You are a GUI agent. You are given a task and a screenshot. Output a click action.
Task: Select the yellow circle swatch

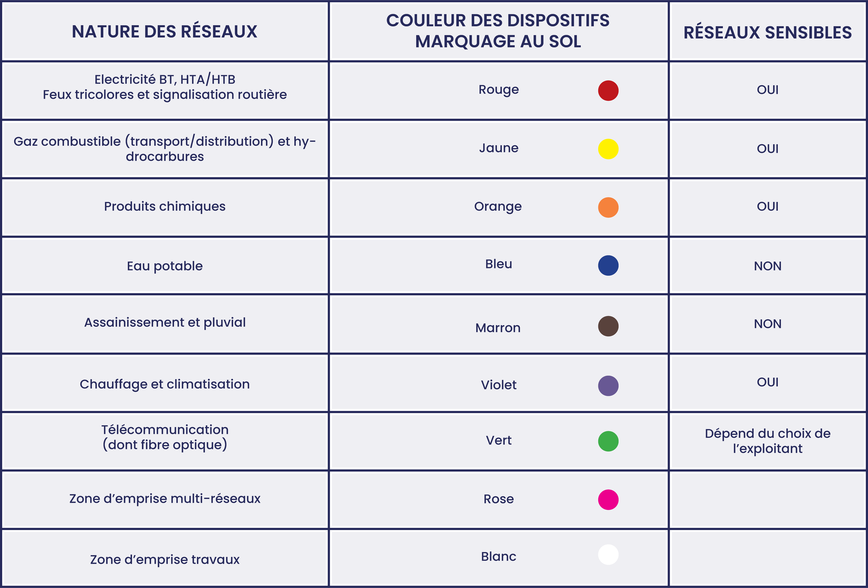click(608, 149)
